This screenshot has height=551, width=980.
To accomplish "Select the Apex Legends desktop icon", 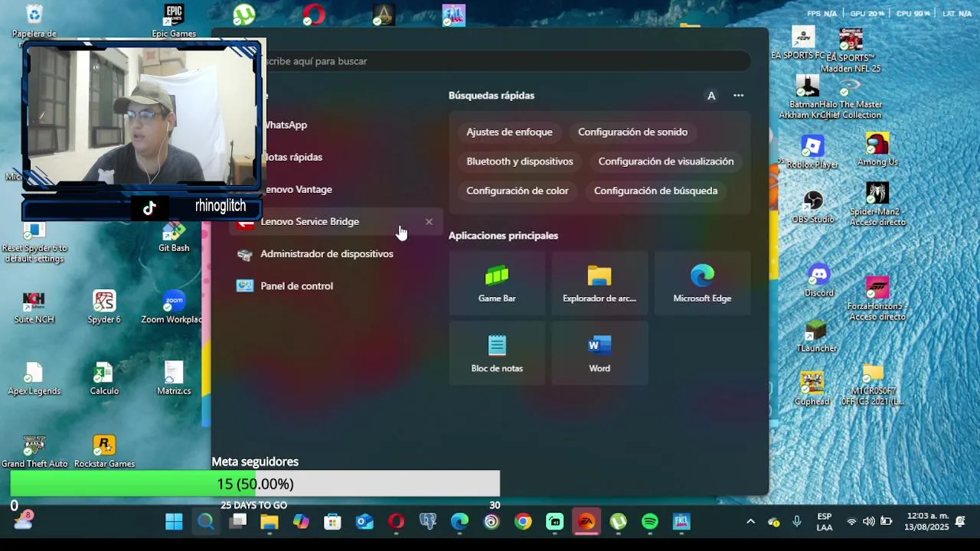I will point(34,379).
